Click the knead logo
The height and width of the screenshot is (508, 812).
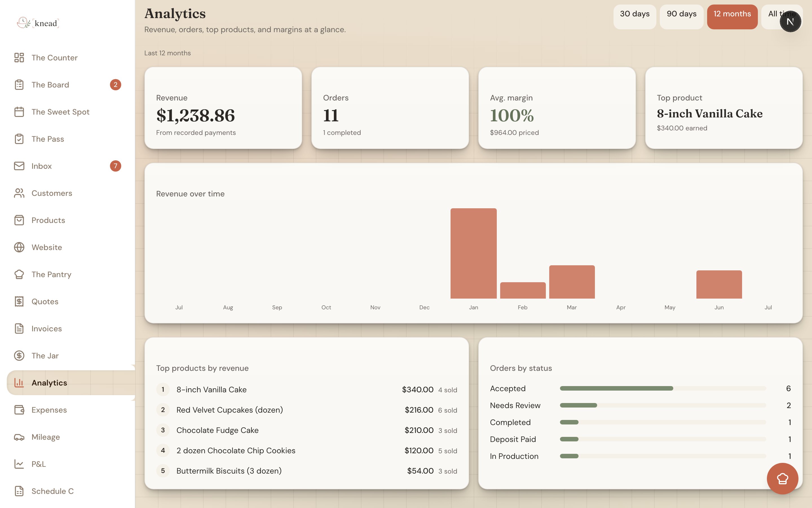click(x=38, y=23)
